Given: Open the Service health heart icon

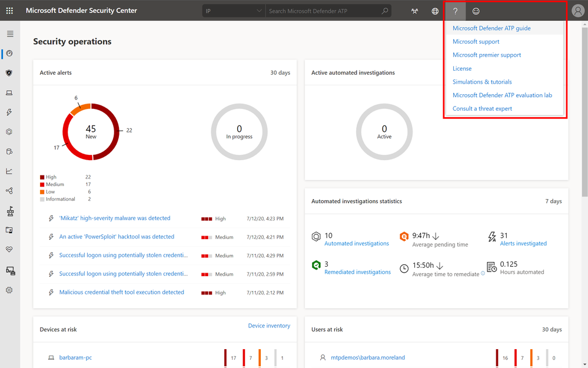Looking at the screenshot, I should tap(9, 250).
